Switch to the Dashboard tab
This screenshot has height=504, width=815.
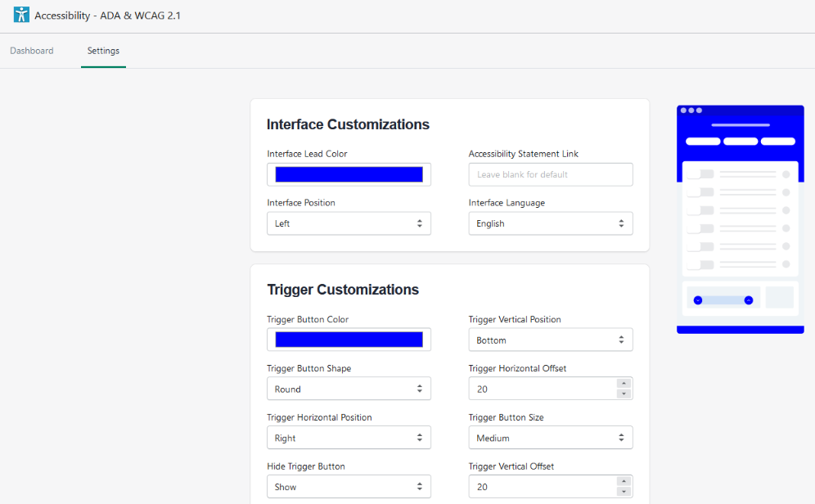coord(32,51)
